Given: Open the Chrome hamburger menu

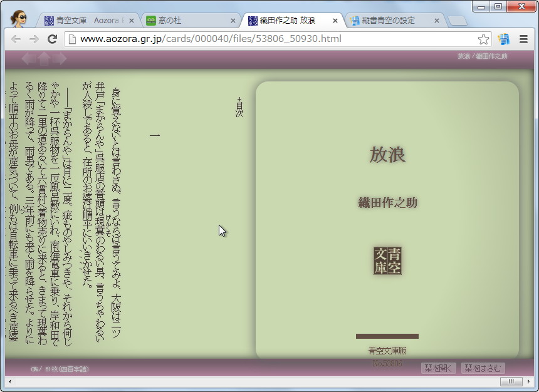Looking at the screenshot, I should coord(524,39).
